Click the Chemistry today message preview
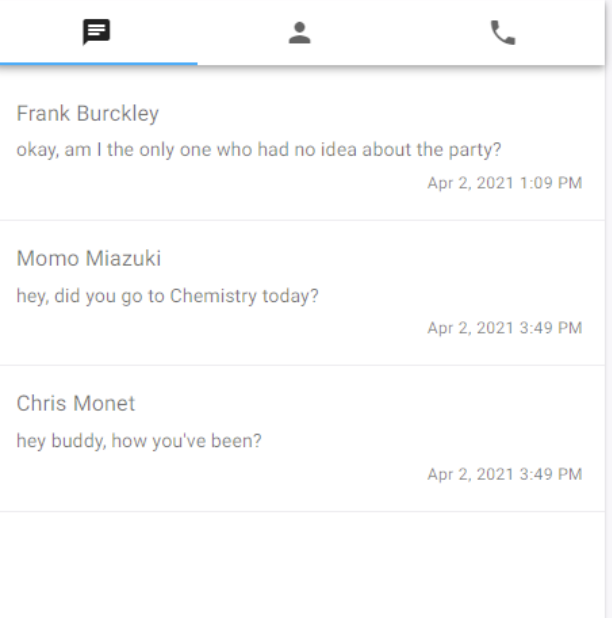 tap(167, 296)
